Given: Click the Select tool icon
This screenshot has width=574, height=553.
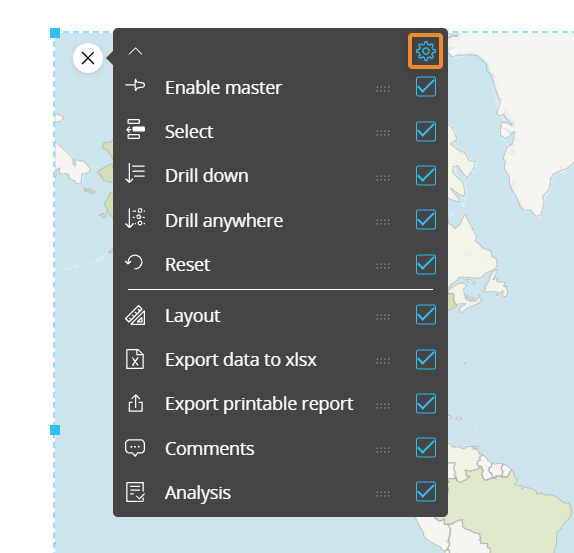Looking at the screenshot, I should click(135, 129).
